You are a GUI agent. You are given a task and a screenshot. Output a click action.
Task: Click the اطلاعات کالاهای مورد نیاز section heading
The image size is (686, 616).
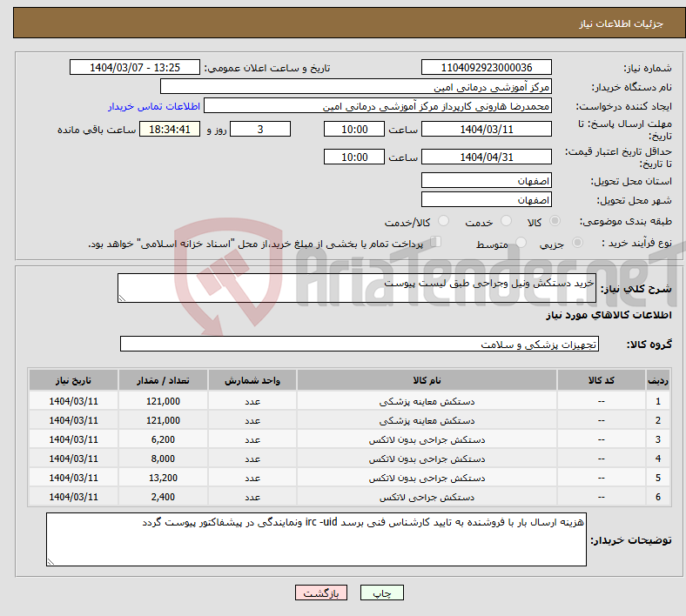point(609,315)
